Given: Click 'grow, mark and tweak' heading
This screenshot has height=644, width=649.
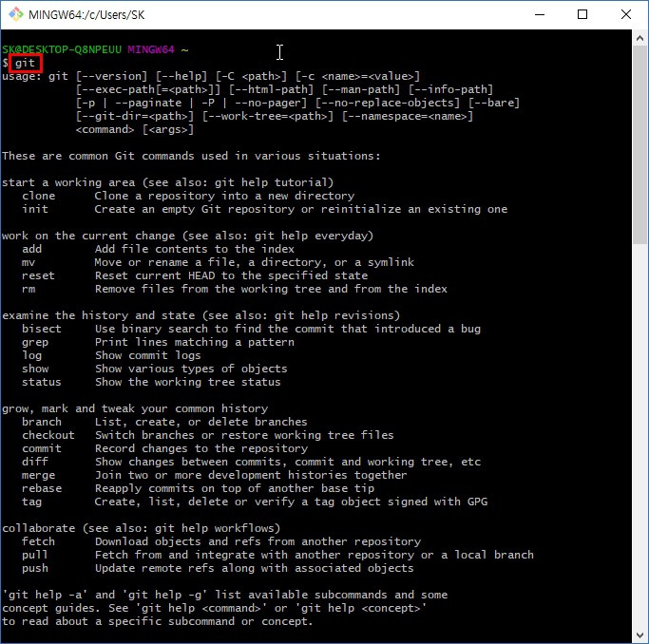Looking at the screenshot, I should click(x=135, y=408).
